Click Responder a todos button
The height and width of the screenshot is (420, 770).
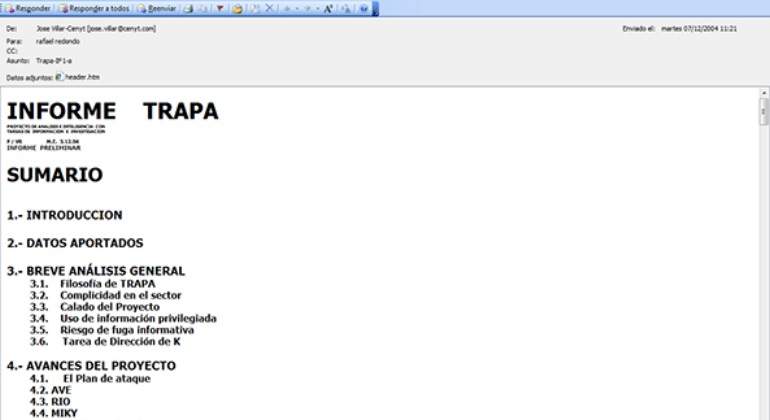pyautogui.click(x=94, y=8)
